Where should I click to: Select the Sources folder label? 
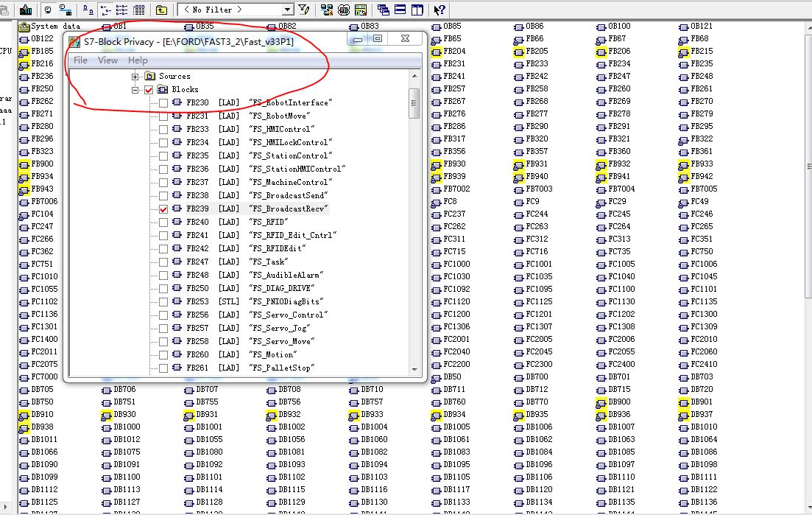point(174,76)
